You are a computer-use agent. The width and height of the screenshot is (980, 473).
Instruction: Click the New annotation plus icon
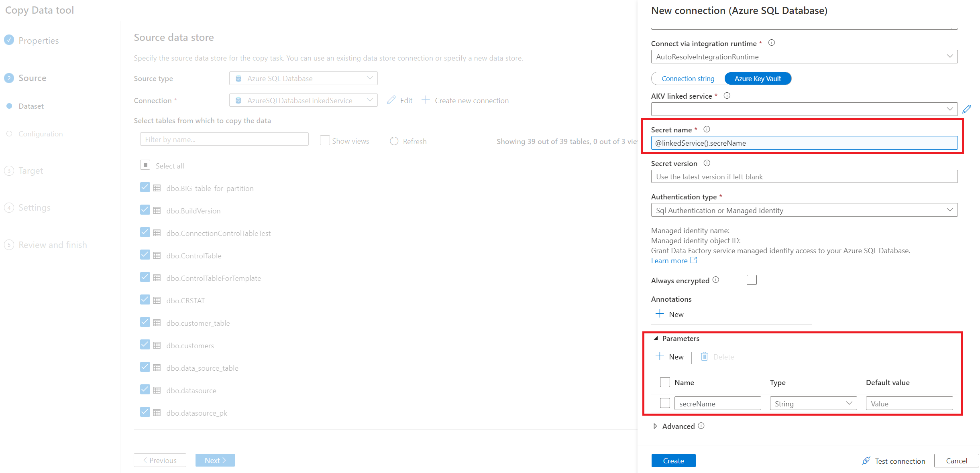point(660,314)
